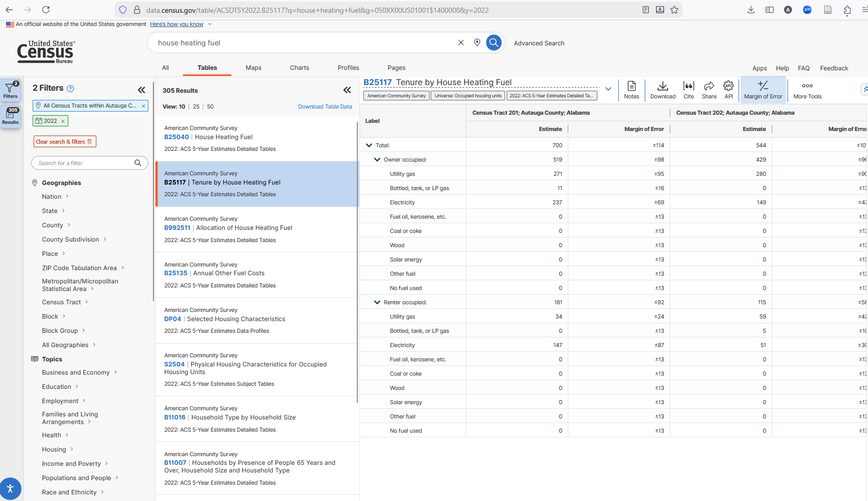Click the Download Table Data link
The image size is (868, 501).
(325, 107)
